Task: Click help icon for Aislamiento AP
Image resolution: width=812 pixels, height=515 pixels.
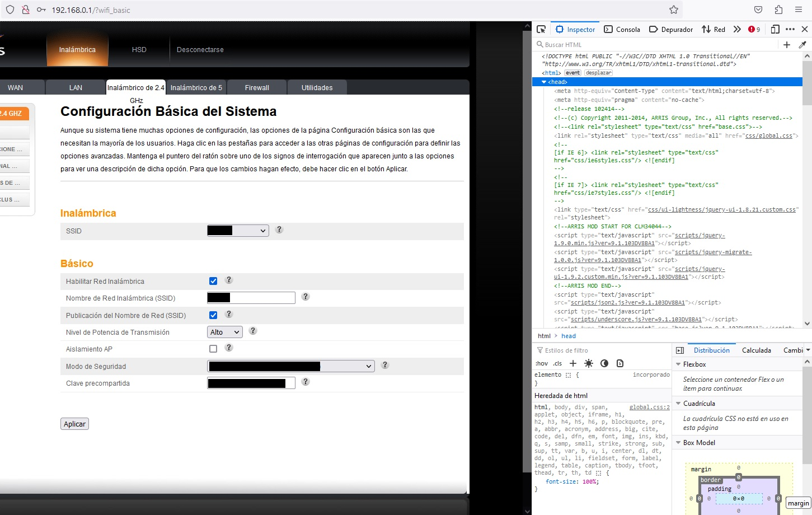Action: pos(228,348)
